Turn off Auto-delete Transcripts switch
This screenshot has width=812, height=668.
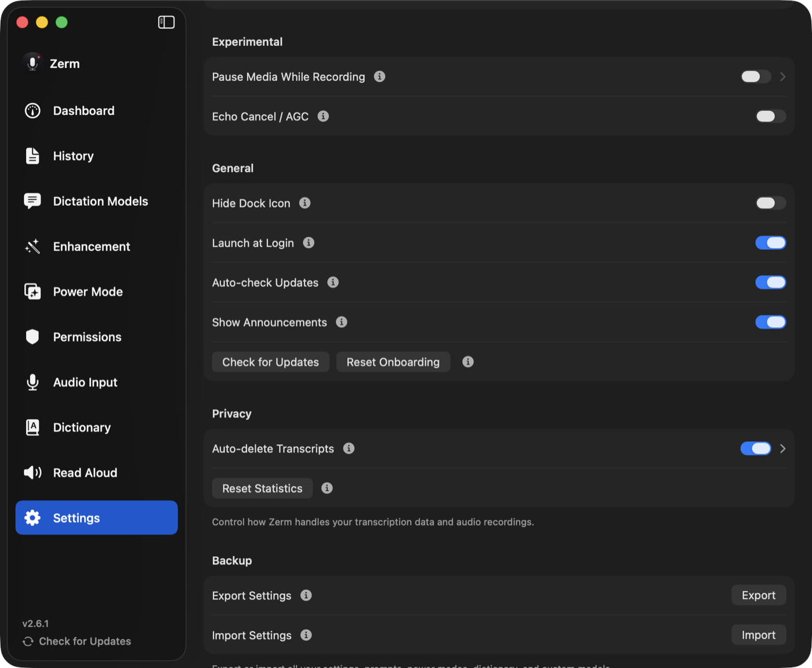[756, 448]
